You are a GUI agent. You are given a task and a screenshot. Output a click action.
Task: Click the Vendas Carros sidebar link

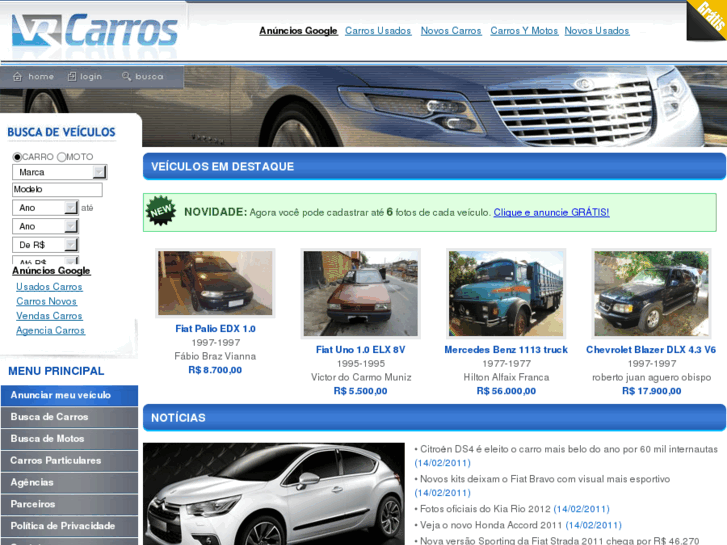tap(49, 315)
